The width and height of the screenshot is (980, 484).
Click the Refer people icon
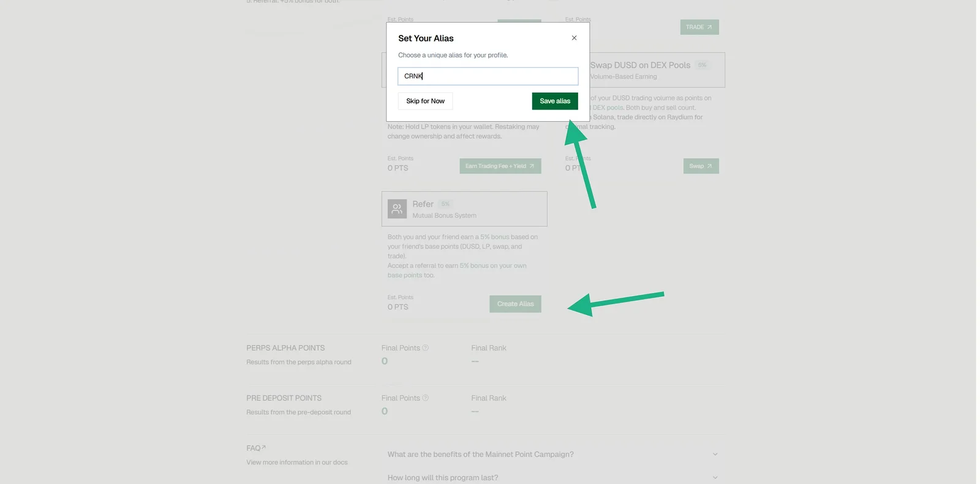[x=397, y=209]
